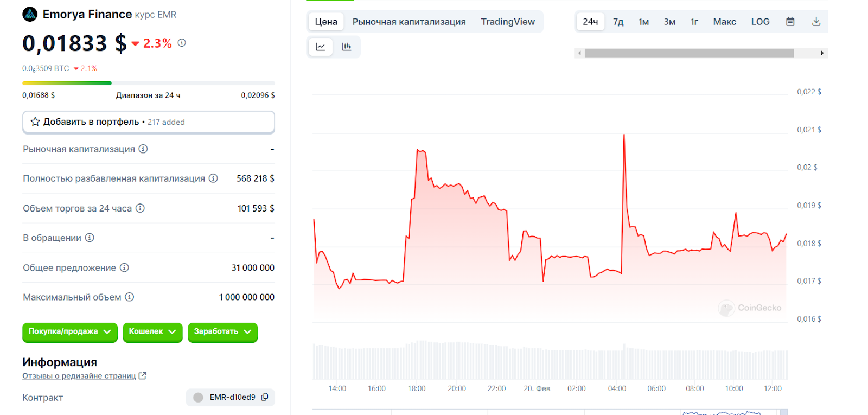Show info for Объем торгов за 24 часа

pyautogui.click(x=140, y=208)
